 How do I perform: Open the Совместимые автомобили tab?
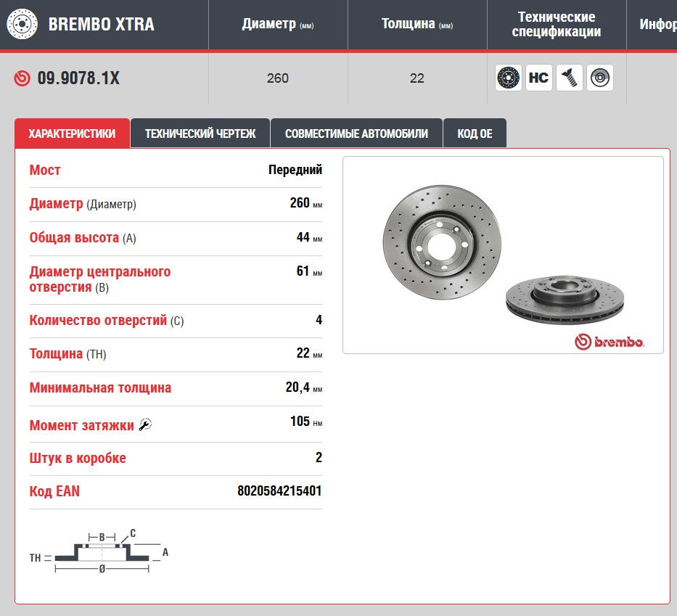click(356, 134)
